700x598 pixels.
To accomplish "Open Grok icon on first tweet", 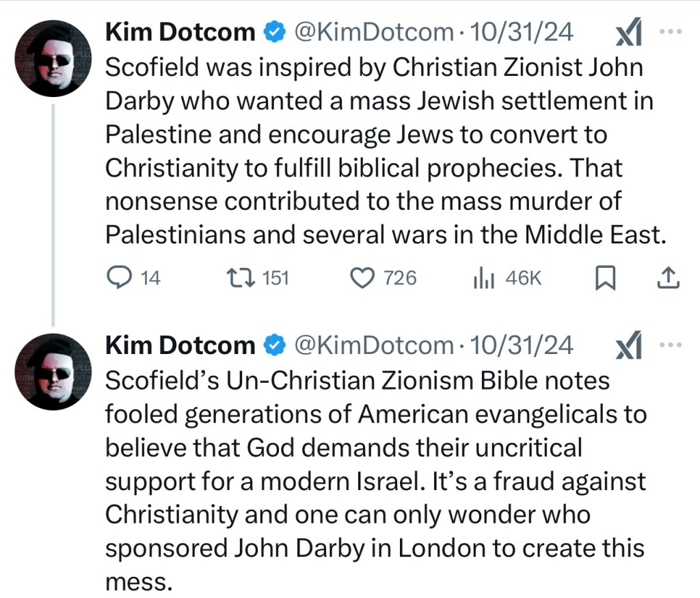I will (628, 33).
